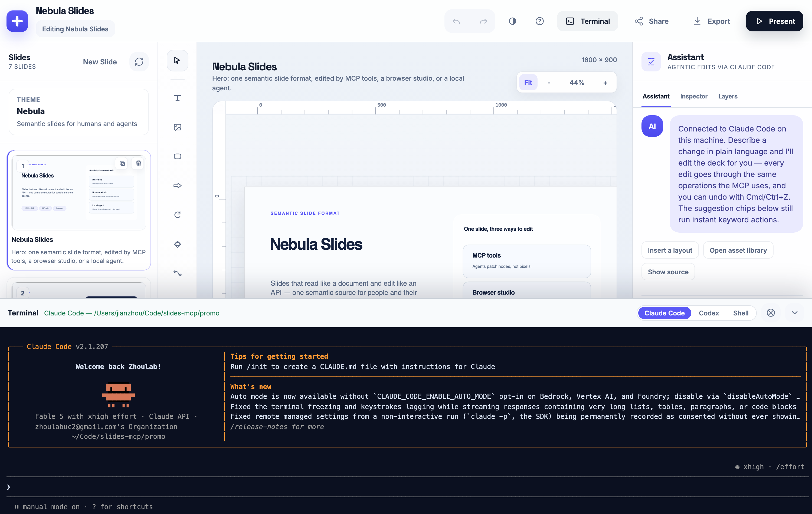Switch to the Inspector tab
812x514 pixels.
pos(694,96)
